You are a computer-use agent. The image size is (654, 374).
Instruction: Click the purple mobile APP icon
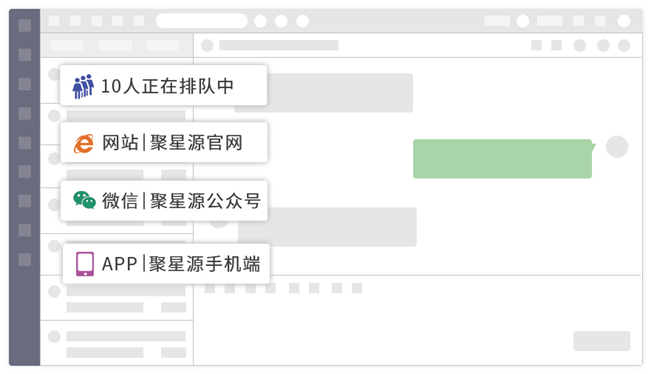(85, 264)
